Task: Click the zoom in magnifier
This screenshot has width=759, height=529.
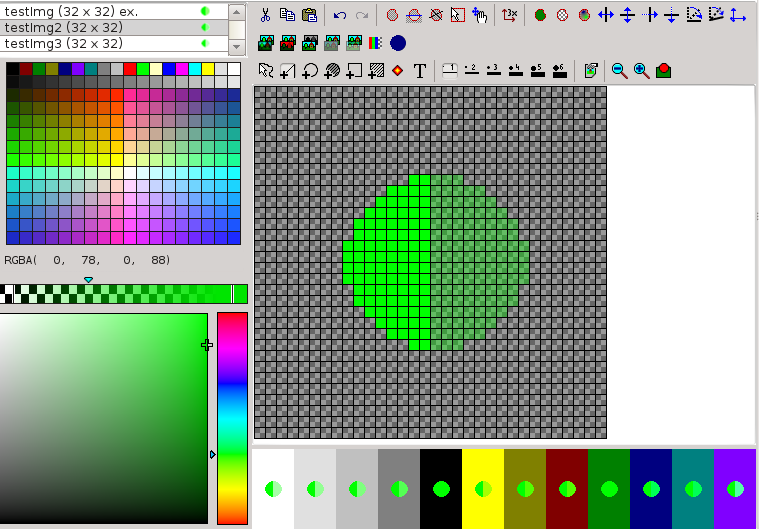Action: 641,71
